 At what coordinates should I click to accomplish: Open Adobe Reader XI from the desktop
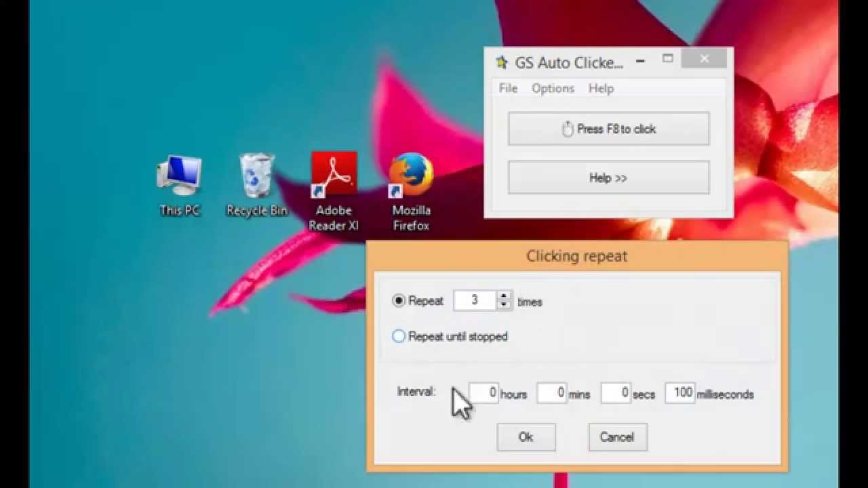[x=333, y=174]
